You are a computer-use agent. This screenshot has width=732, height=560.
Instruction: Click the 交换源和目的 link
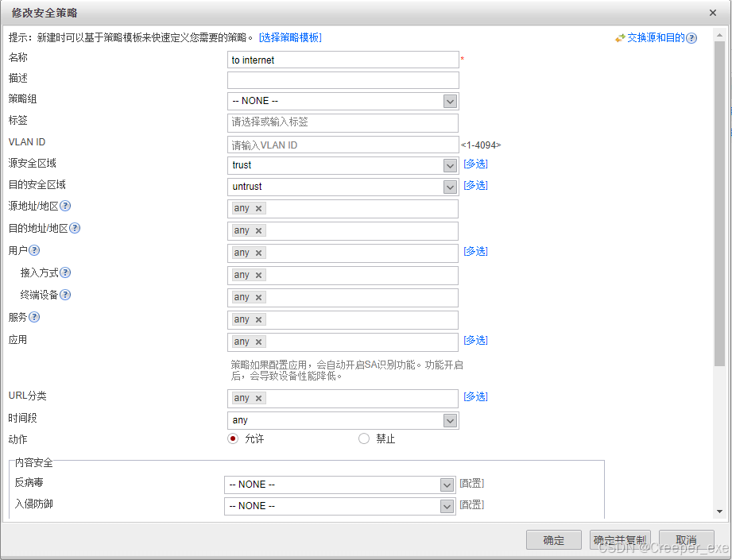(x=656, y=38)
